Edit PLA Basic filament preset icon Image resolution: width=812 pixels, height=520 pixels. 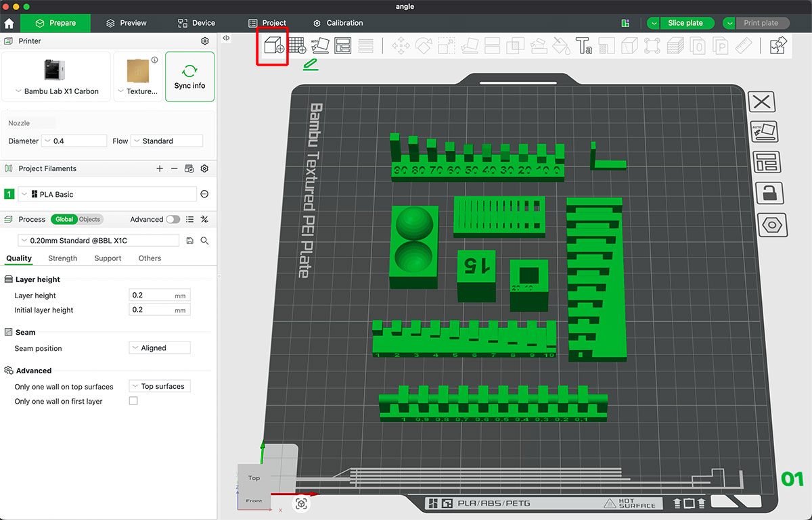(x=204, y=194)
